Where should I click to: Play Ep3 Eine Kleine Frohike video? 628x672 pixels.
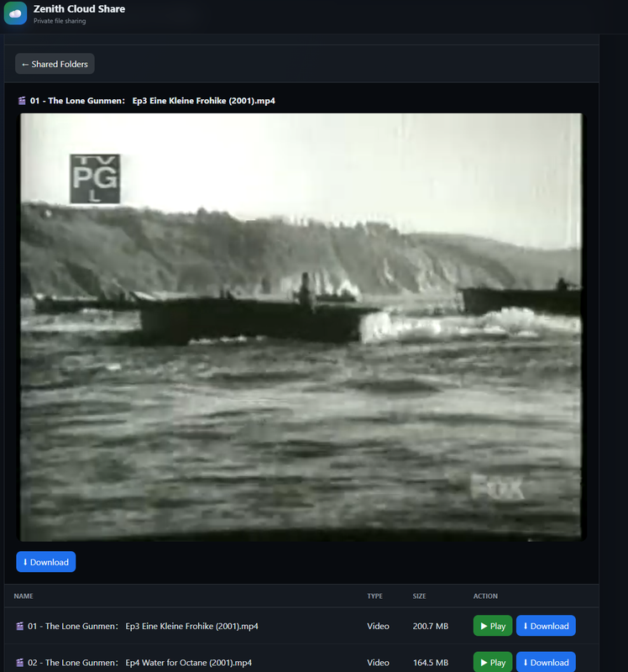493,626
